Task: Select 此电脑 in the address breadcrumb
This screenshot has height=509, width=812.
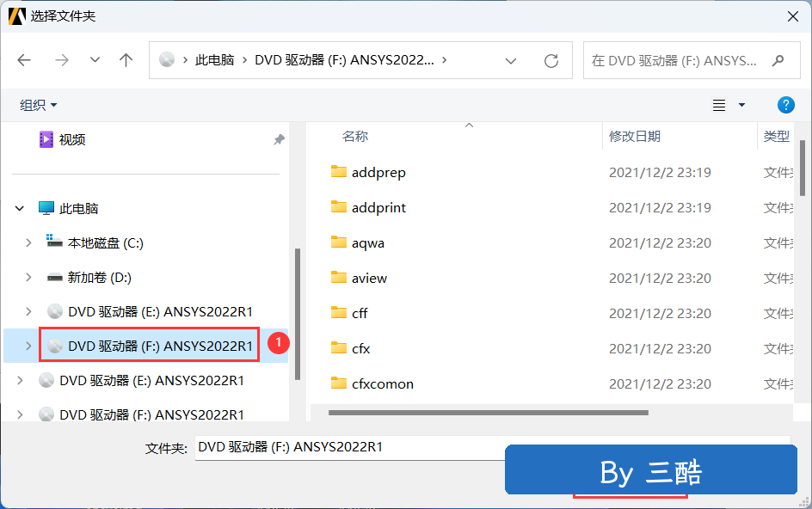Action: point(214,60)
